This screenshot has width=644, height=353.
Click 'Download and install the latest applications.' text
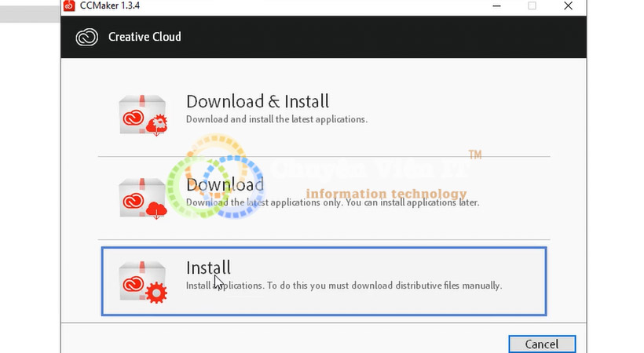pyautogui.click(x=276, y=119)
